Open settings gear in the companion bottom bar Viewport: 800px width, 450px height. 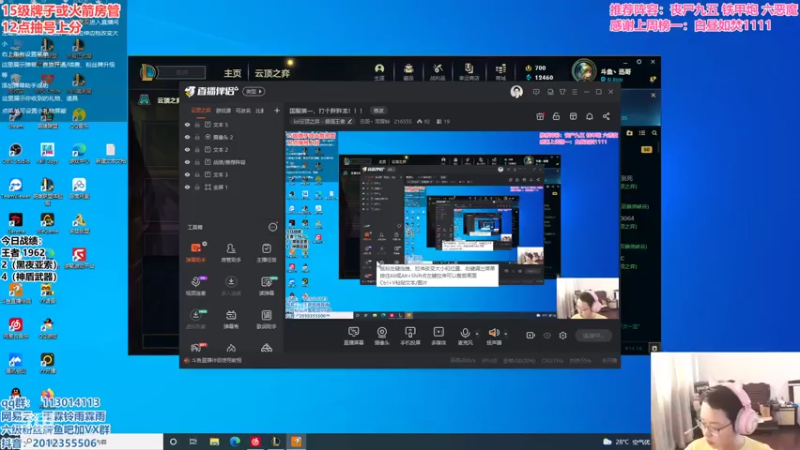[x=563, y=335]
